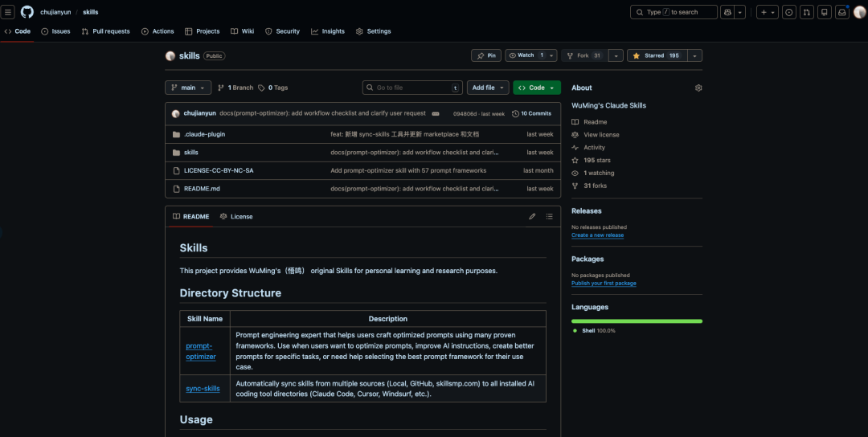This screenshot has height=437, width=868.
Task: Select the Code tab
Action: 17,31
